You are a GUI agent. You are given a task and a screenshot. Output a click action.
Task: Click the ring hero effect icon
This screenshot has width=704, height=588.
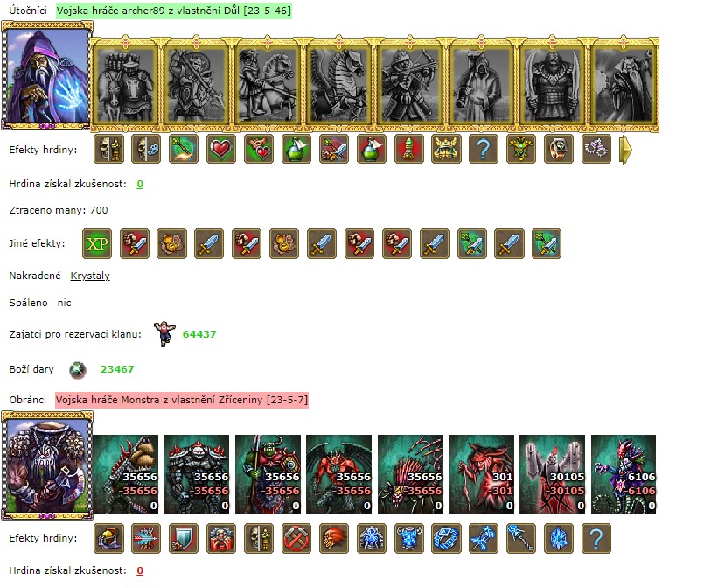point(559,149)
